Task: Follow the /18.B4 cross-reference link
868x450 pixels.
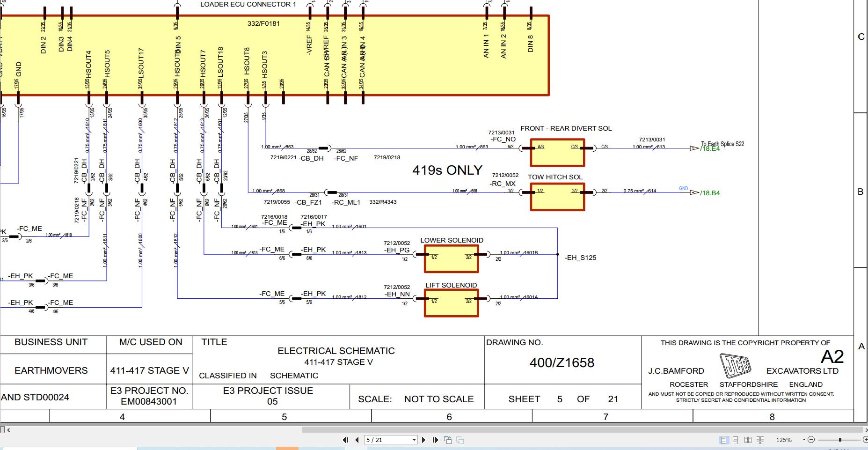Action: coord(708,193)
